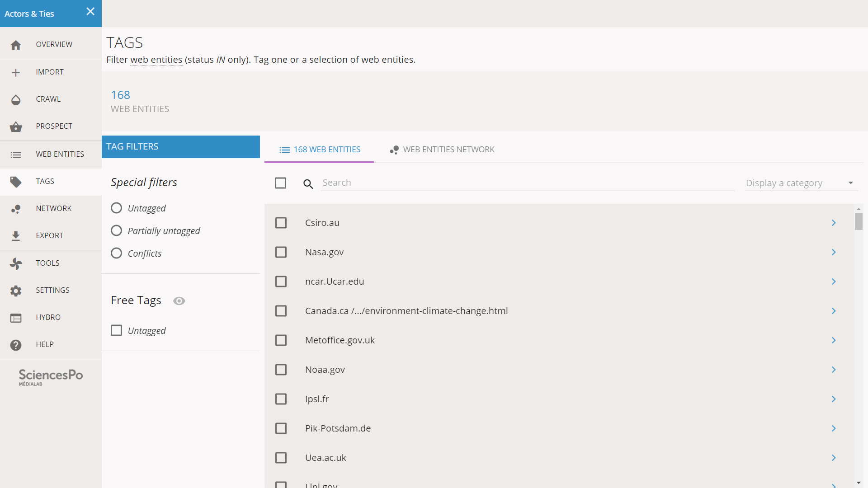Click the Actors & Ties corpus title

pyautogui.click(x=29, y=14)
